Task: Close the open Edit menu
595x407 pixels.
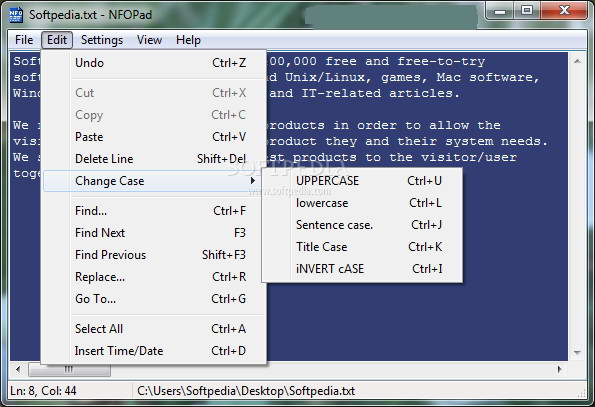Action: click(57, 40)
